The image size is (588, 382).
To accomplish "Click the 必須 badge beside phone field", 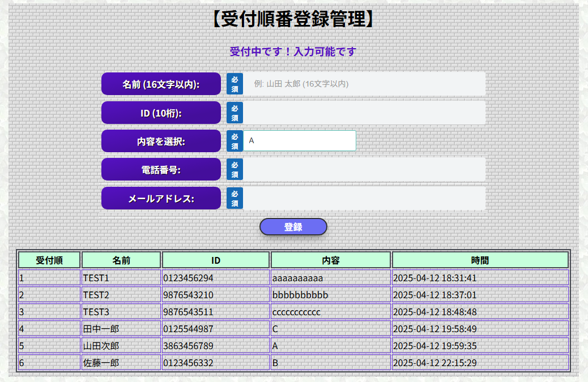I will [x=235, y=169].
